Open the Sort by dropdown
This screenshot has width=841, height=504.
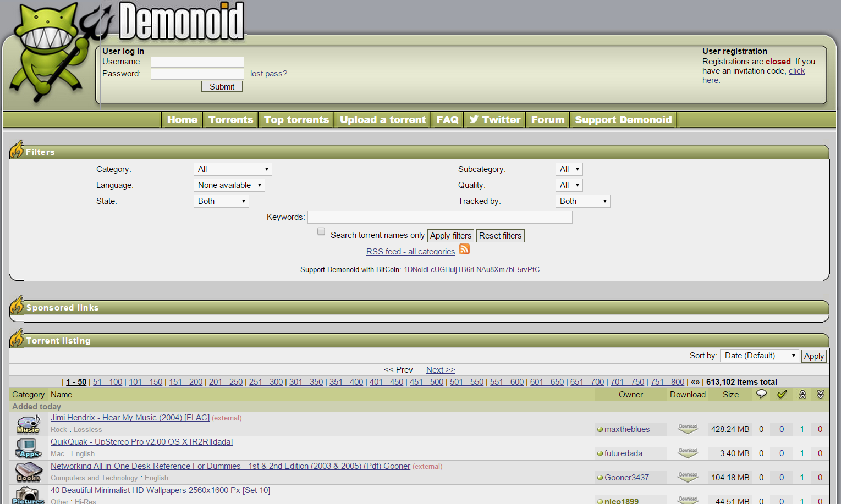[x=760, y=356]
